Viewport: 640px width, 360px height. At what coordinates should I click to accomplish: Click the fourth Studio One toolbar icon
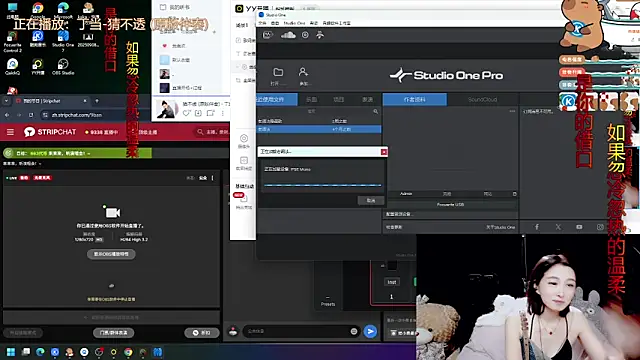pos(320,35)
